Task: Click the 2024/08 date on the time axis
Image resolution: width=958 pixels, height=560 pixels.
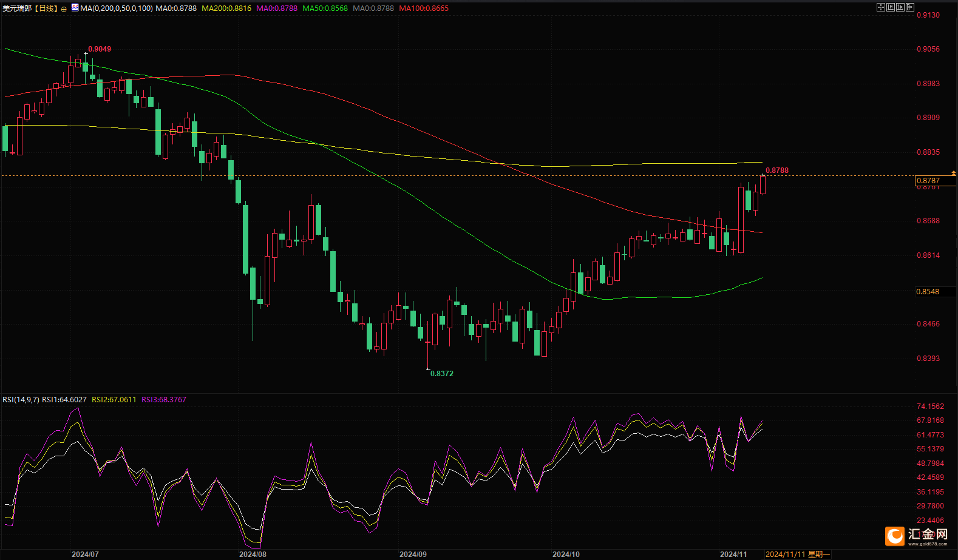Action: [253, 555]
